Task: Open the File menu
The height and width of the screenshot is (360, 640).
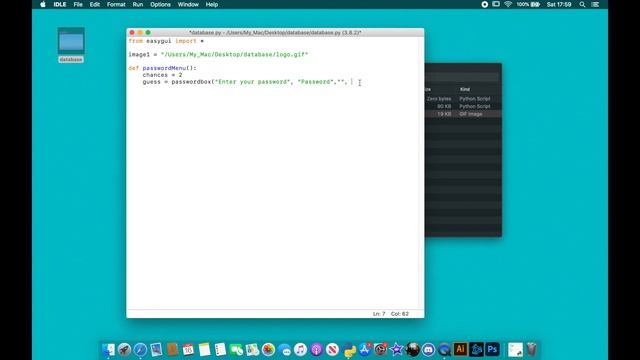Action: click(78, 4)
